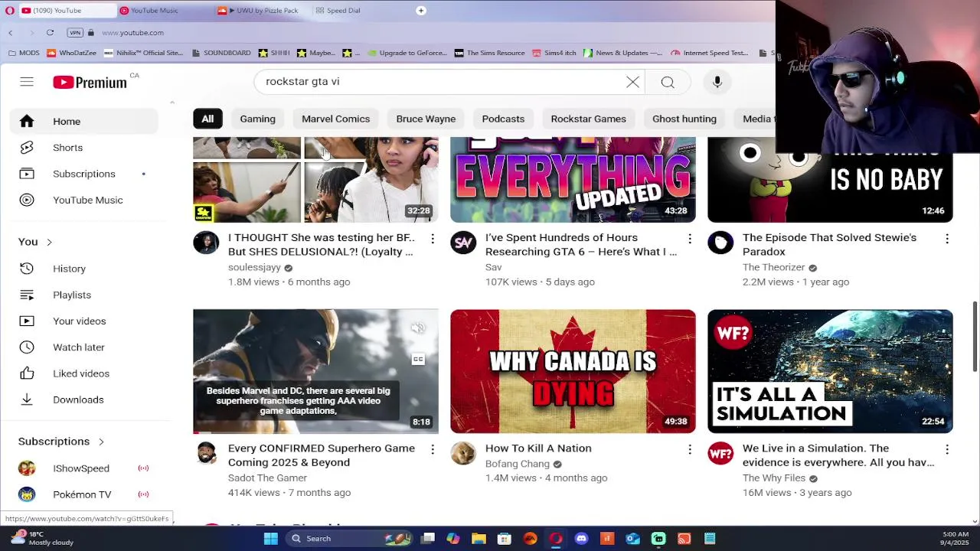Open The Sims Resource bookmark
Viewport: 980px width, 551px height.
[489, 53]
